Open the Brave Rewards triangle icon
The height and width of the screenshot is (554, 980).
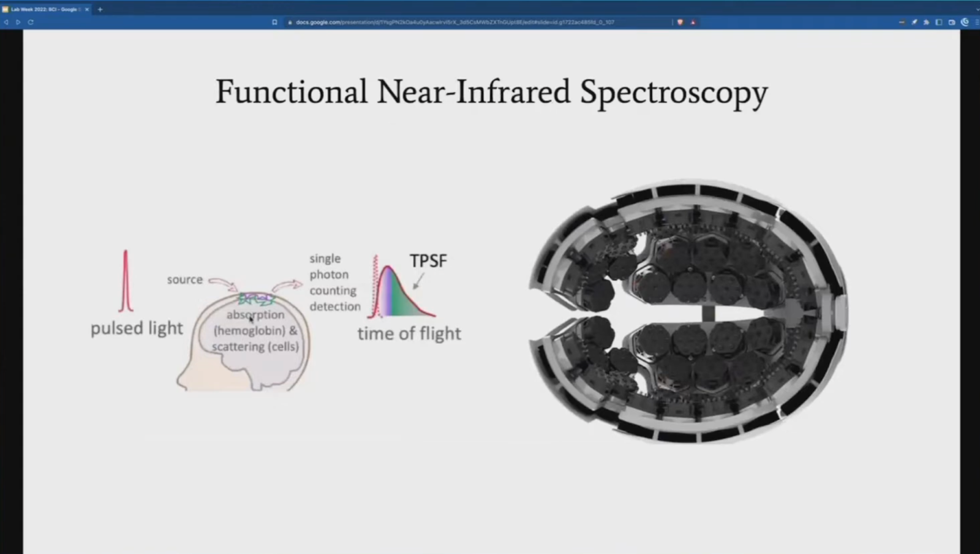coord(693,22)
